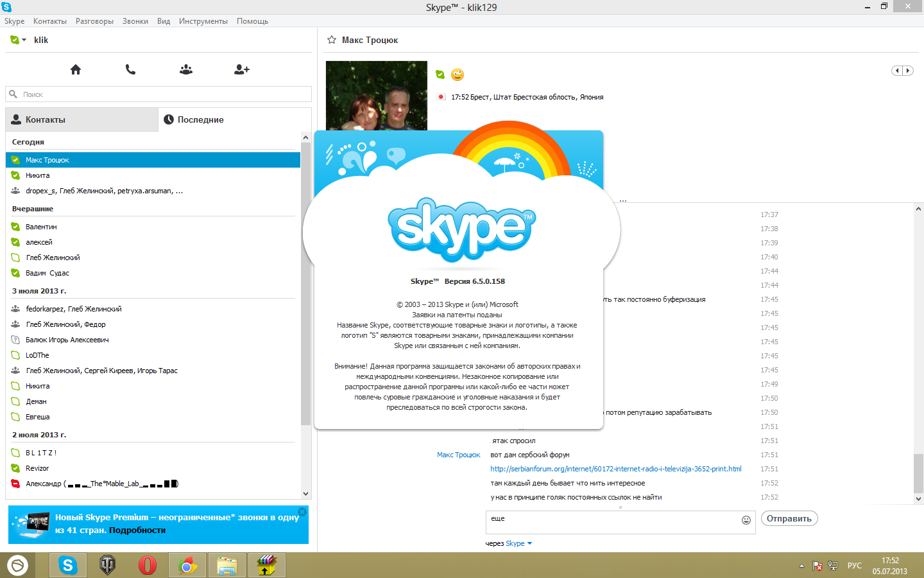Select the contact B L 1 T Z !
The width and height of the screenshot is (924, 578).
pos(153,453)
